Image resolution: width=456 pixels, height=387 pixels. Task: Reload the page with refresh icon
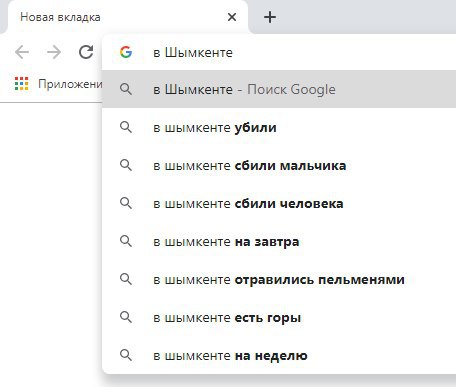pyautogui.click(x=86, y=52)
